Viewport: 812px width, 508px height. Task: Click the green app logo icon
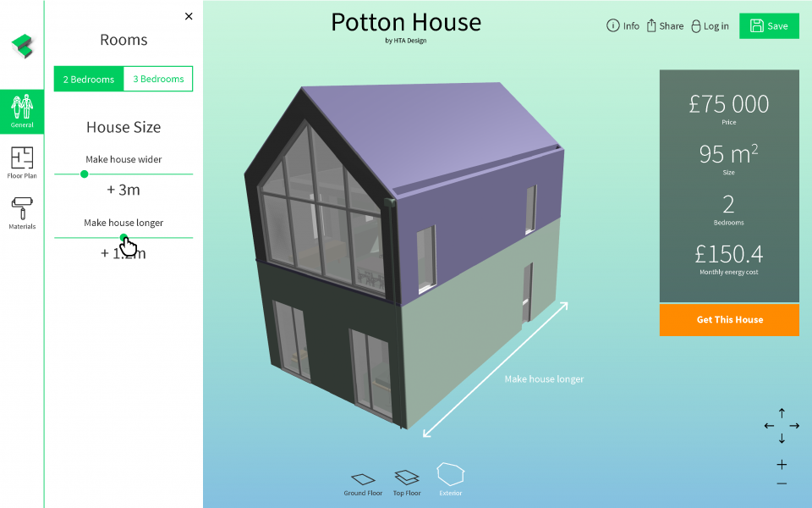22,47
